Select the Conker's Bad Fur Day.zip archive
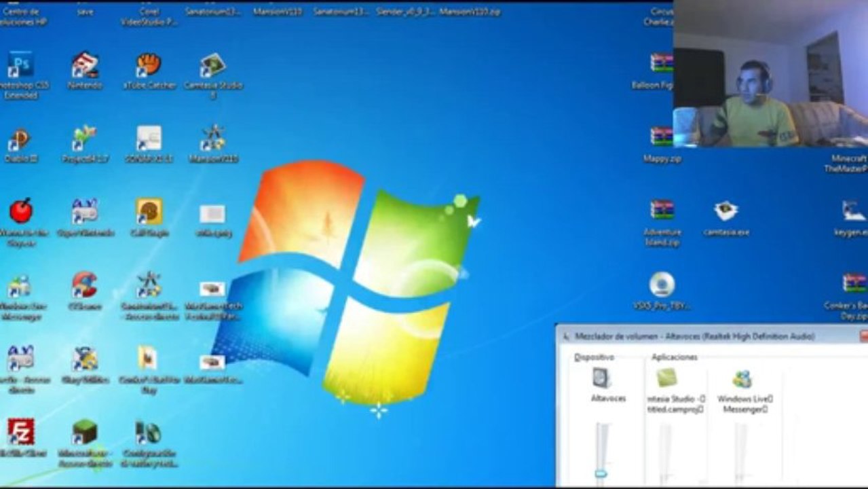 tap(854, 283)
